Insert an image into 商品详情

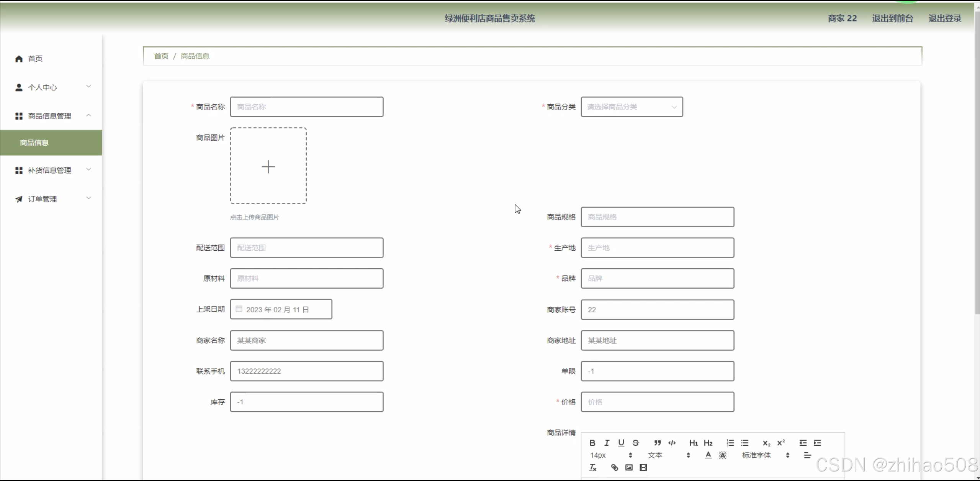tap(629, 467)
